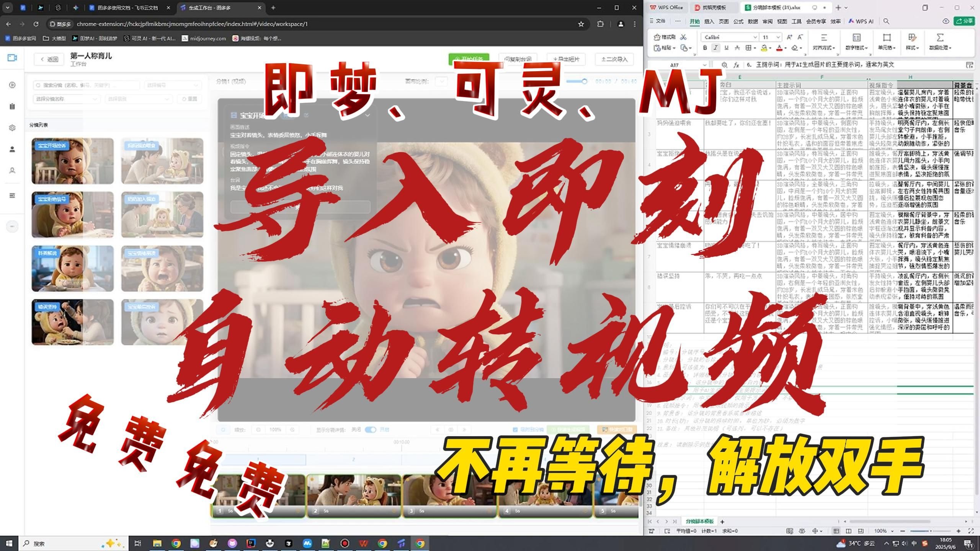This screenshot has width=980, height=551.
Task: Click the cut scissors icon
Action: click(683, 37)
